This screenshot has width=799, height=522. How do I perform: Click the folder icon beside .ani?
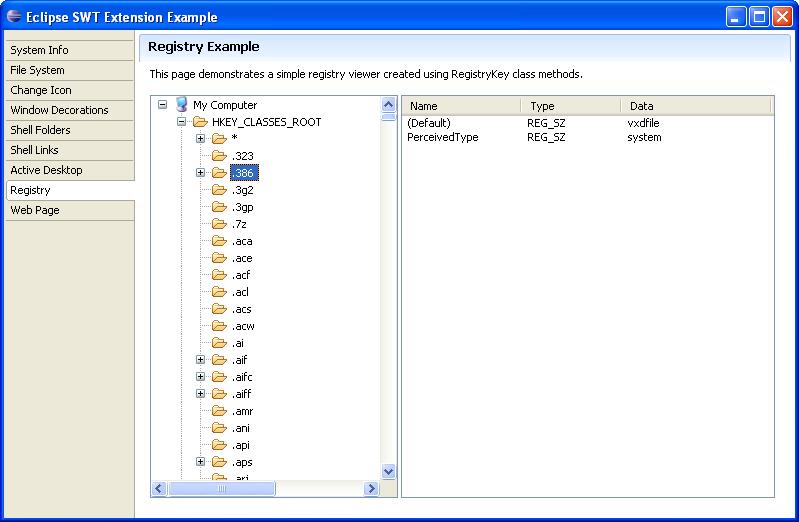219,428
